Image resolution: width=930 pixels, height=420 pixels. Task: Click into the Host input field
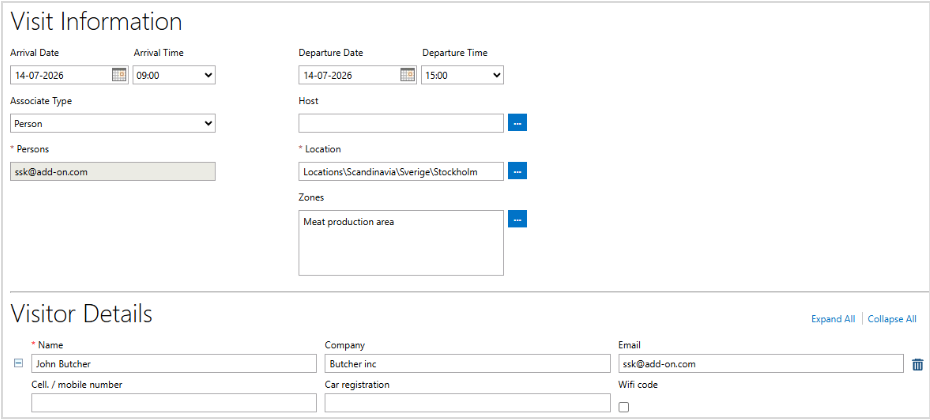(401, 123)
